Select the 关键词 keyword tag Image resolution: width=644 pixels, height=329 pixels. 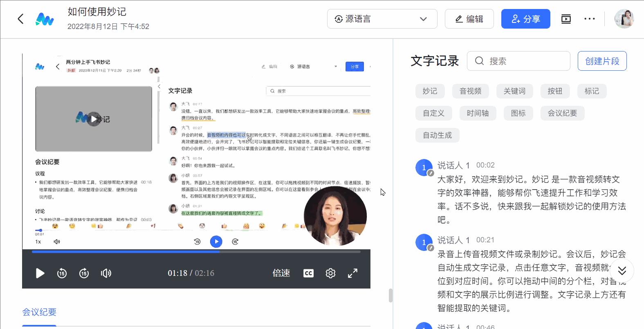[514, 91]
